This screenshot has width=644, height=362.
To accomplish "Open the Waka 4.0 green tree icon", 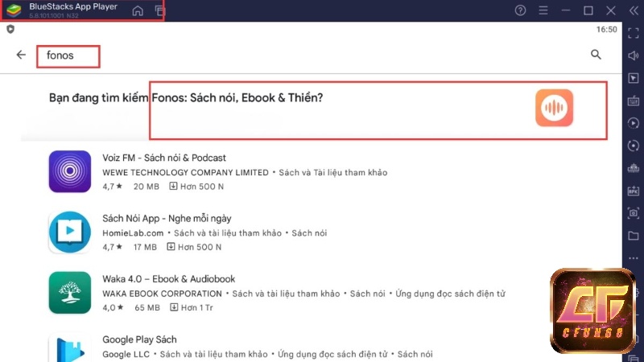I will point(70,293).
